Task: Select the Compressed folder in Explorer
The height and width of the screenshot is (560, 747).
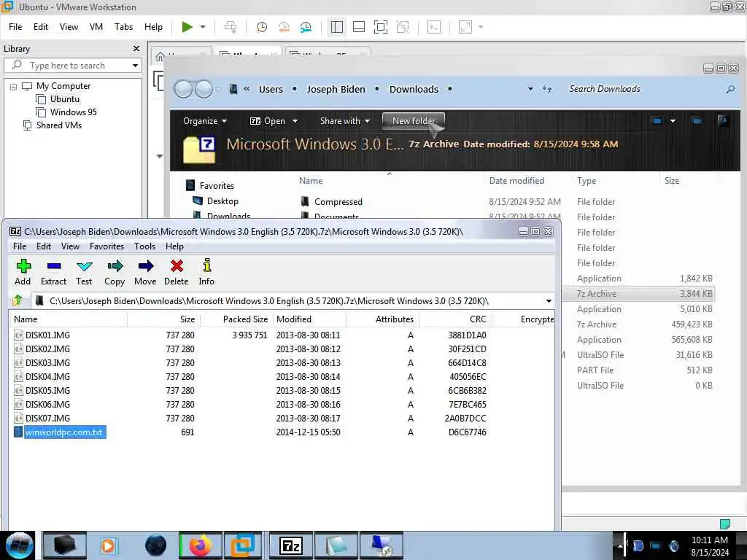Action: (338, 202)
